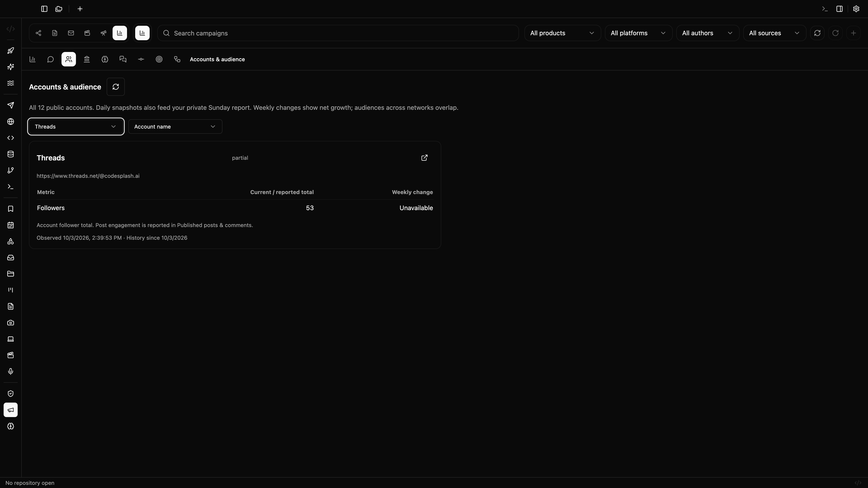
Task: Open the bank building icon tab
Action: [x=87, y=59]
